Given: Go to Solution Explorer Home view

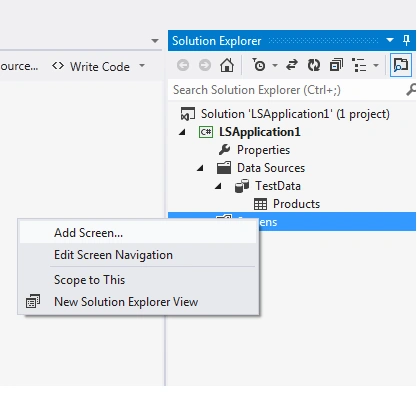Looking at the screenshot, I should (227, 65).
